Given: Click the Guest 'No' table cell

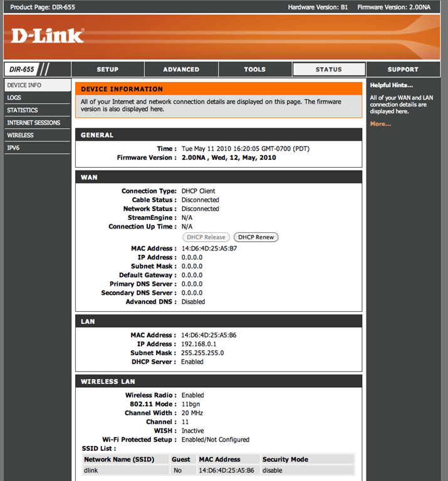Looking at the screenshot, I should point(183,470).
